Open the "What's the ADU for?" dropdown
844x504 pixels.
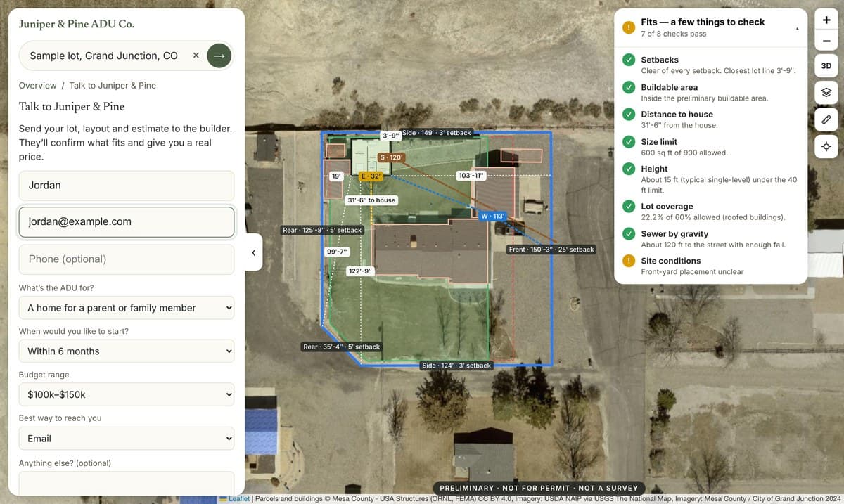[x=127, y=308]
